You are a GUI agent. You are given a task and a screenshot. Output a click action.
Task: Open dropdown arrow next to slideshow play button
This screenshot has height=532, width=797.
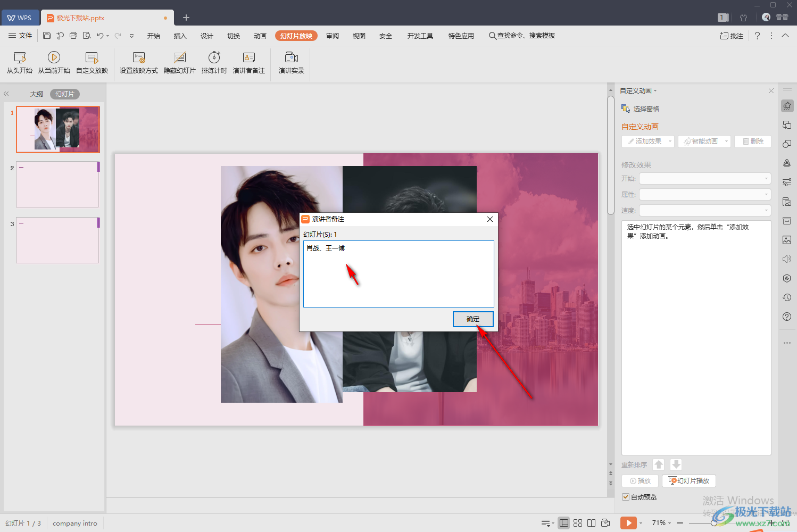[641, 523]
